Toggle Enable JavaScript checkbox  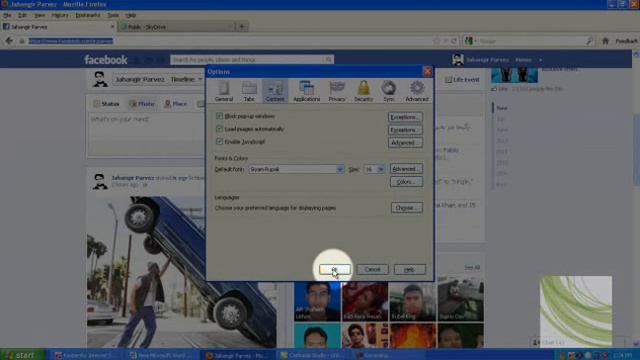coord(219,142)
